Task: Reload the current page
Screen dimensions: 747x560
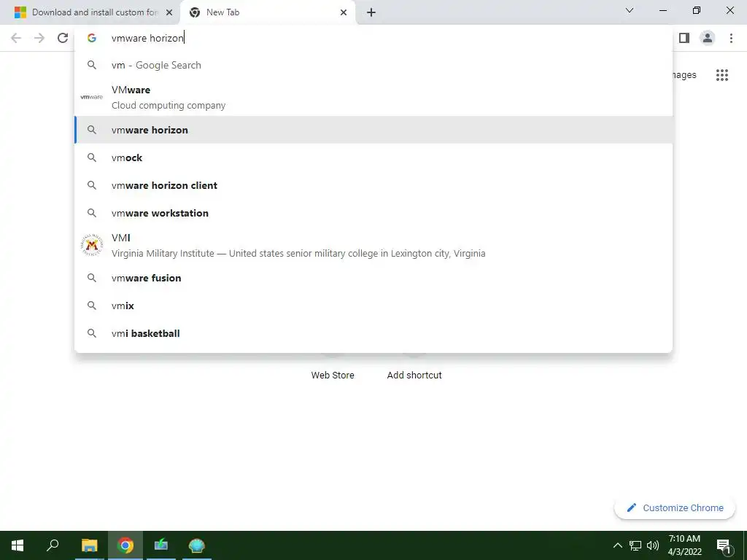Action: [x=63, y=38]
